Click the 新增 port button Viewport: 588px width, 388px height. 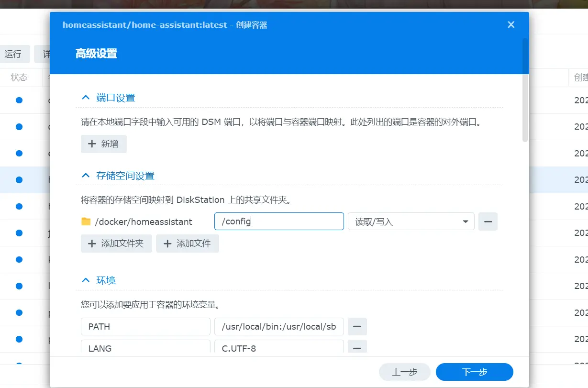(104, 144)
